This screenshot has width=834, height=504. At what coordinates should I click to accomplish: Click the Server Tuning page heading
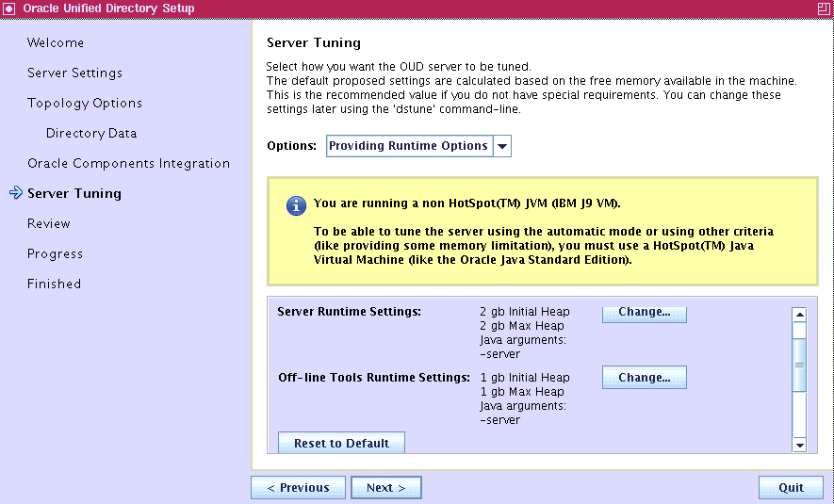coord(314,42)
